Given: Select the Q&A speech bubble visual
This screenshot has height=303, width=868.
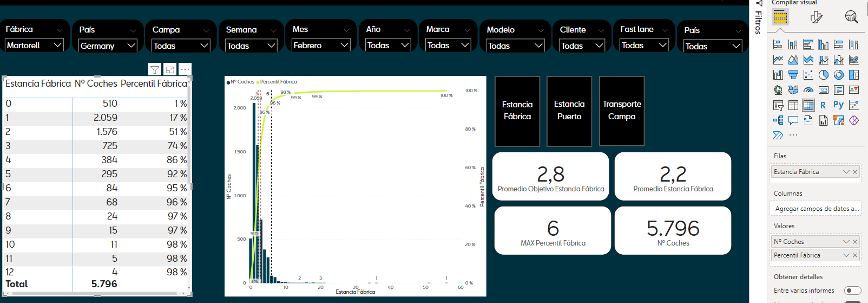Looking at the screenshot, I should [x=793, y=120].
